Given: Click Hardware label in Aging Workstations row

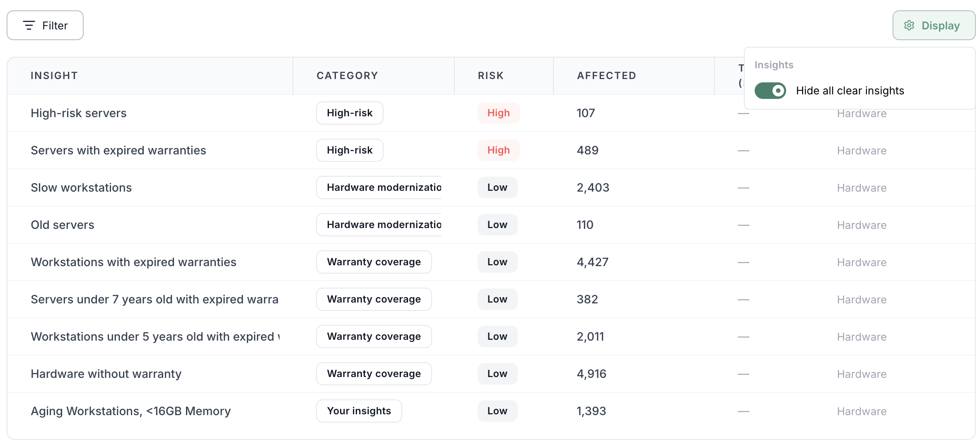Looking at the screenshot, I should pos(862,411).
